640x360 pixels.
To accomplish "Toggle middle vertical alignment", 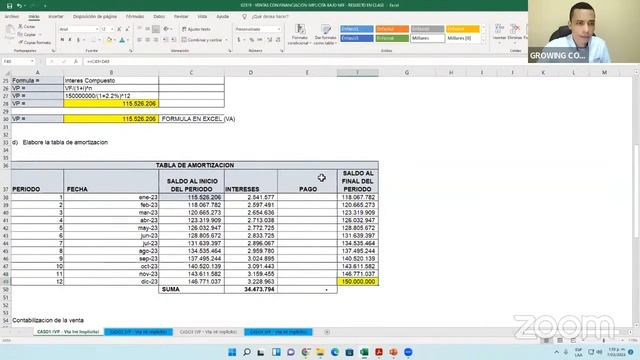I will coord(148,29).
